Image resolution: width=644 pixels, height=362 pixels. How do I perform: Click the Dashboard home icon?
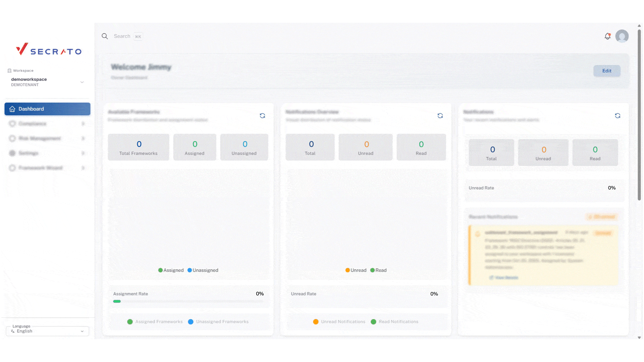(12, 109)
